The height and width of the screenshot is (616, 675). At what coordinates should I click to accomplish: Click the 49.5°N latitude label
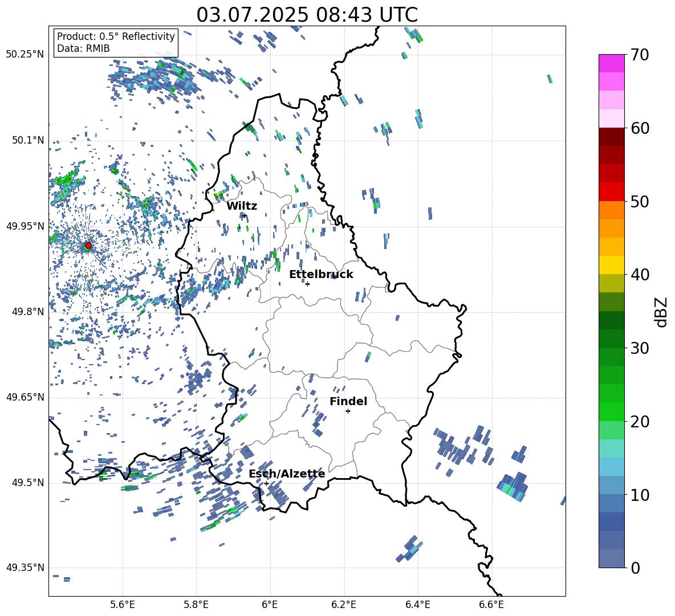pos(28,483)
